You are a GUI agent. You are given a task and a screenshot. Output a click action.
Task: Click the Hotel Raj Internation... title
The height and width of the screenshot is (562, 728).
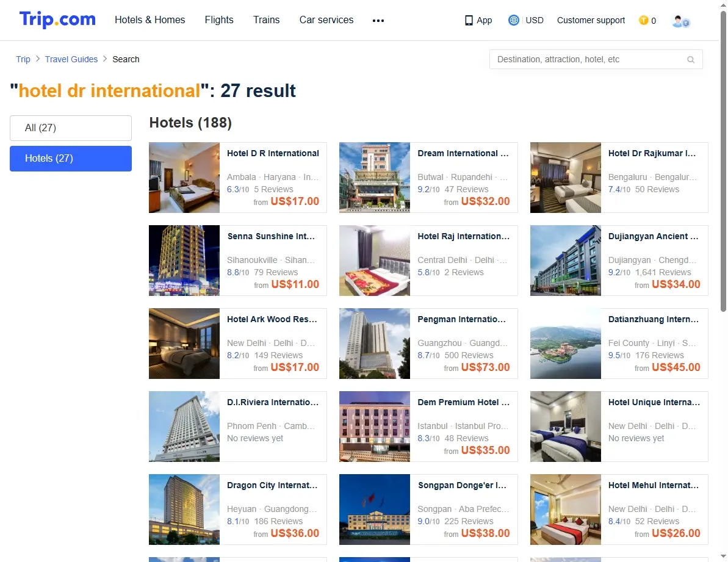click(463, 237)
